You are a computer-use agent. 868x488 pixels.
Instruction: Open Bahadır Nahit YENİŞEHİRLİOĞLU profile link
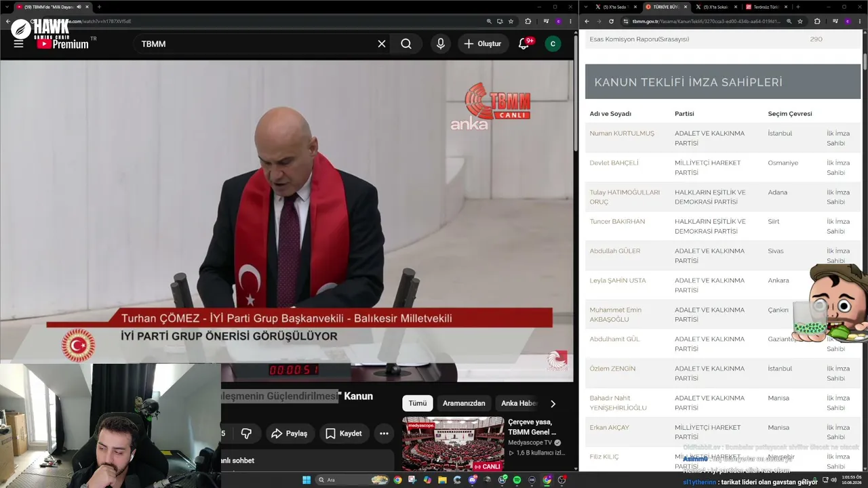click(x=618, y=403)
